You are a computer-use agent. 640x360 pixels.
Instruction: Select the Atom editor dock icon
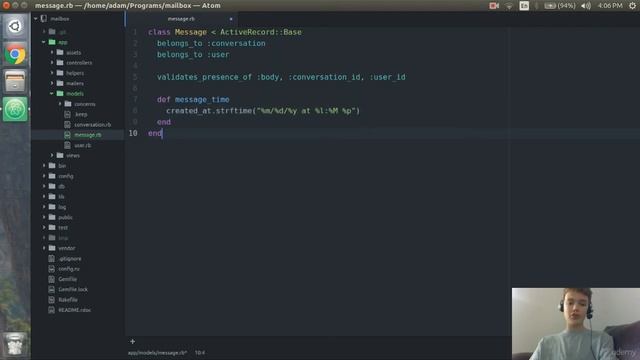(x=15, y=109)
